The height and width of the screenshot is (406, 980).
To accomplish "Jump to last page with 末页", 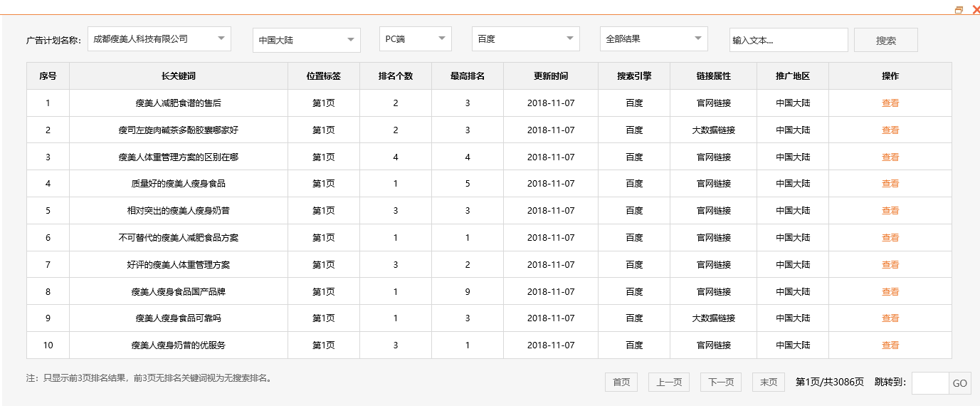I will (769, 382).
